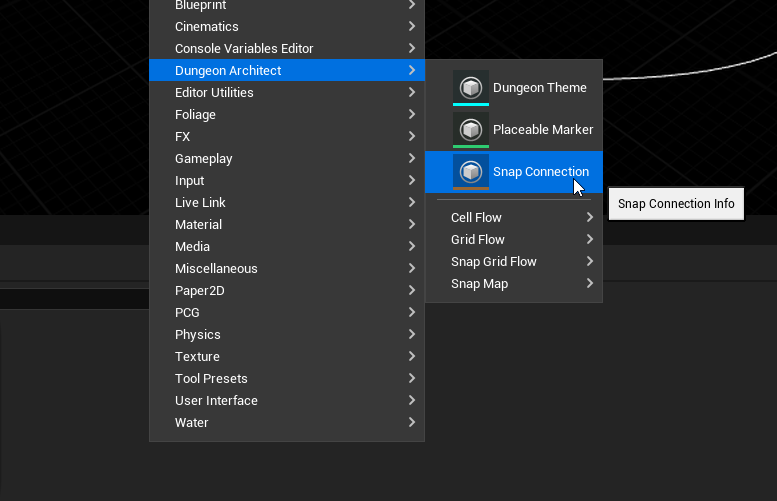Screen dimensions: 777x501
Task: Open Console Variables Editor category
Action: pyautogui.click(x=287, y=48)
